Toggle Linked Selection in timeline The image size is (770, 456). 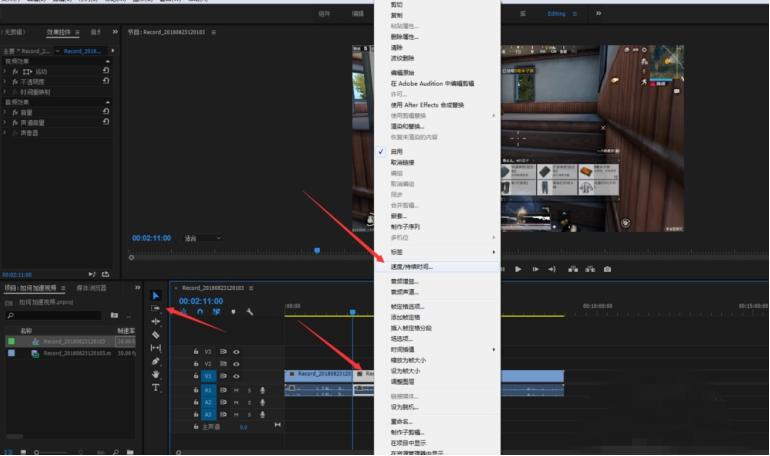pyautogui.click(x=216, y=312)
